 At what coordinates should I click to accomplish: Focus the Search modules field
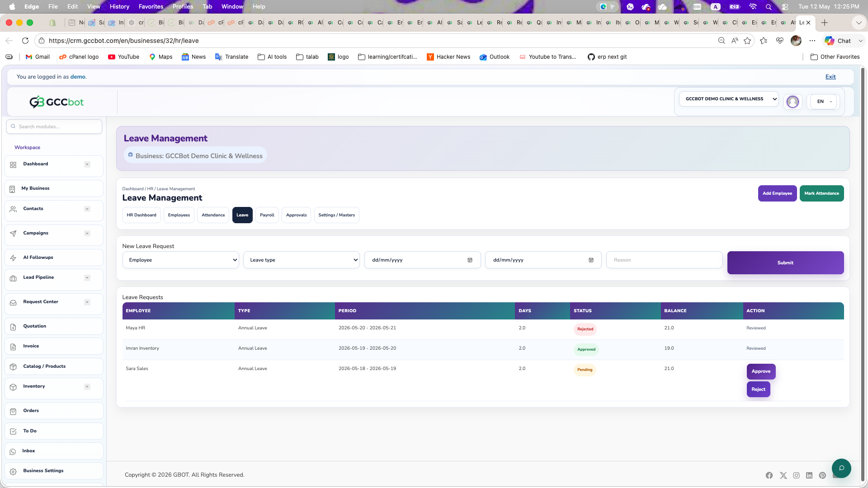click(x=54, y=127)
